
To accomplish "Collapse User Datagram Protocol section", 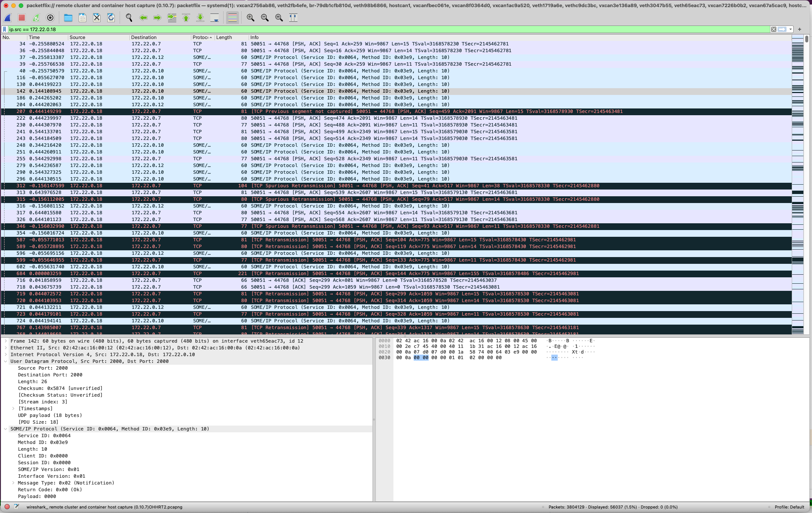I will click(6, 361).
